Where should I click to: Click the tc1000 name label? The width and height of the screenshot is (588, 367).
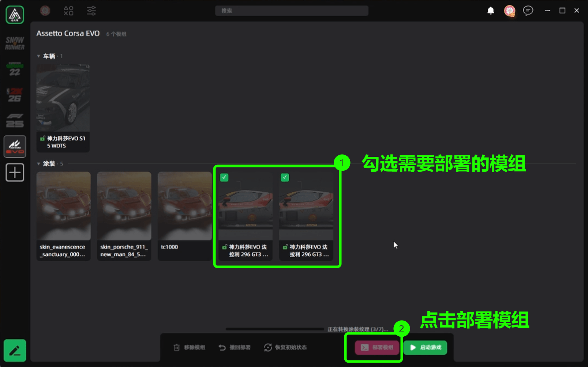pyautogui.click(x=169, y=247)
